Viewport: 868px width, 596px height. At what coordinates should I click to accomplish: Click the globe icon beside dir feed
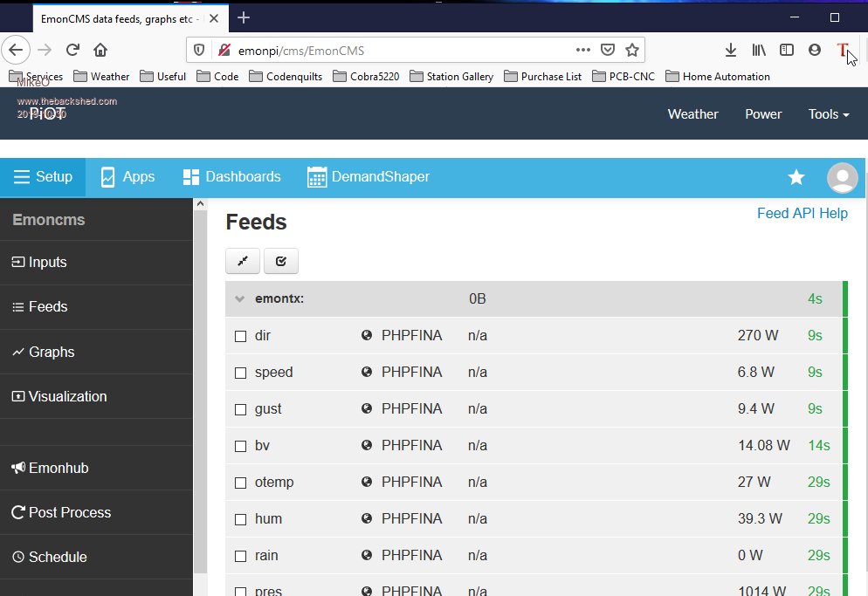[367, 336]
